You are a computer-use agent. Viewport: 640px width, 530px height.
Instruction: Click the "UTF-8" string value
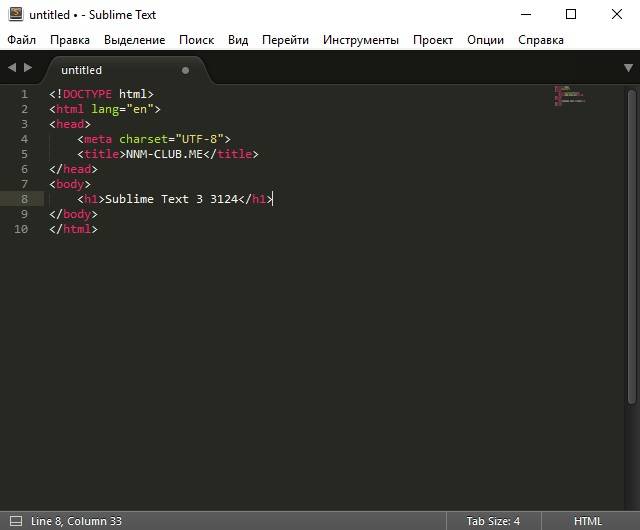tap(199, 139)
